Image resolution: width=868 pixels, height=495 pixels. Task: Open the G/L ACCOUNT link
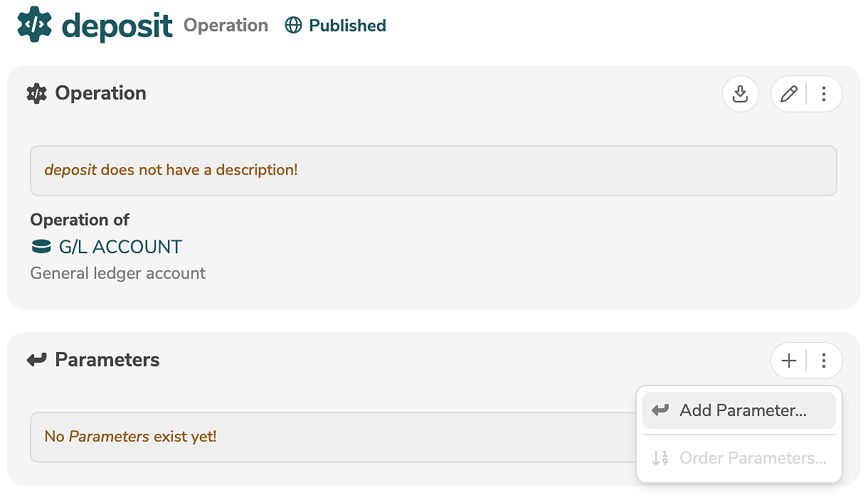coord(120,247)
